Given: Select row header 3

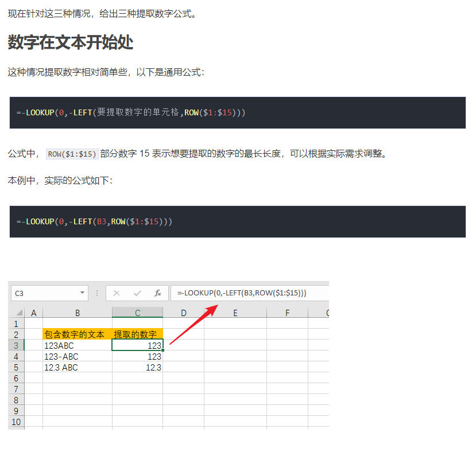Looking at the screenshot, I should coord(16,345).
